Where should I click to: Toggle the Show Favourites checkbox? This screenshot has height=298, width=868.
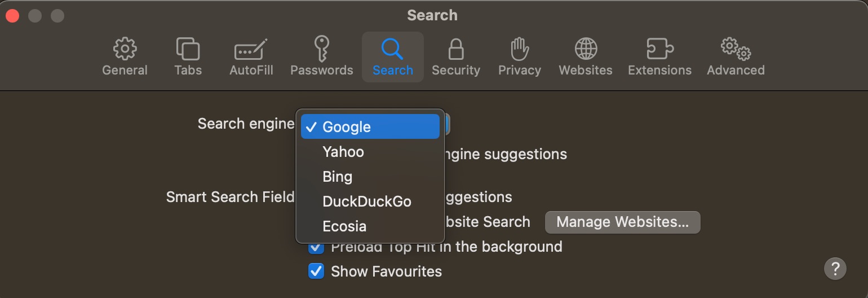click(x=316, y=271)
